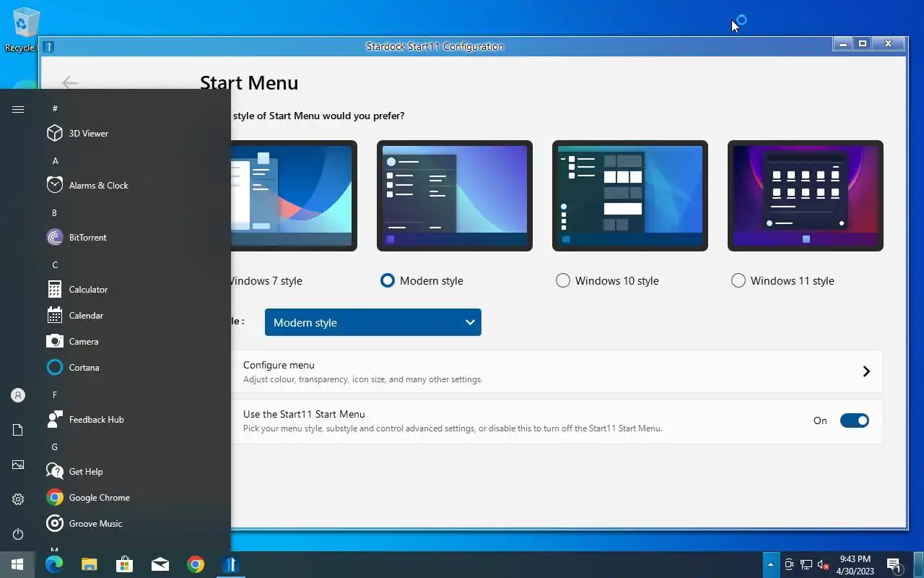Switch to Start11 taskbar icon
The image size is (924, 578).
tap(230, 564)
